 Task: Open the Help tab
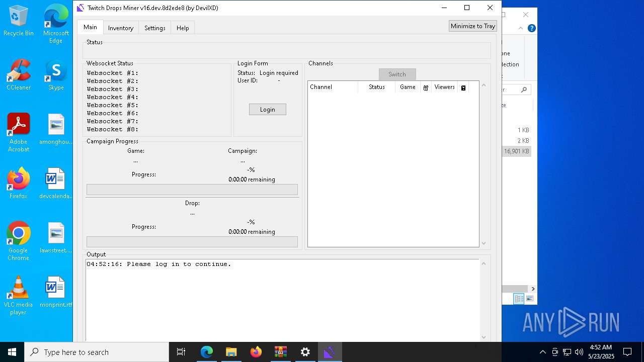[183, 28]
